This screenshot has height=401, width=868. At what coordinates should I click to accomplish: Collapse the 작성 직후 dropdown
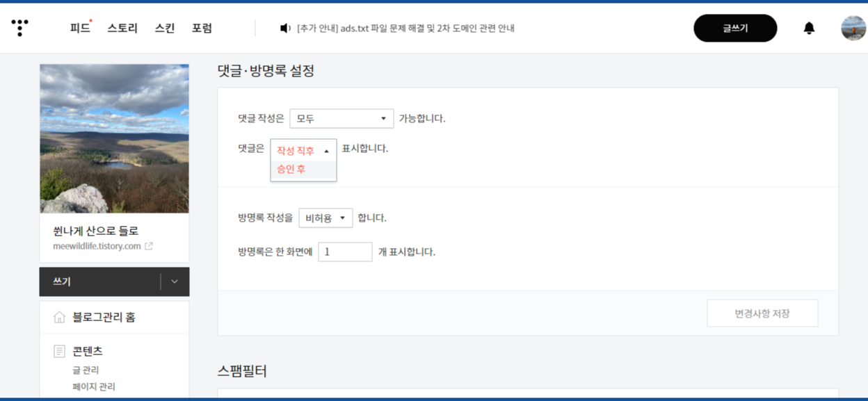tap(303, 150)
